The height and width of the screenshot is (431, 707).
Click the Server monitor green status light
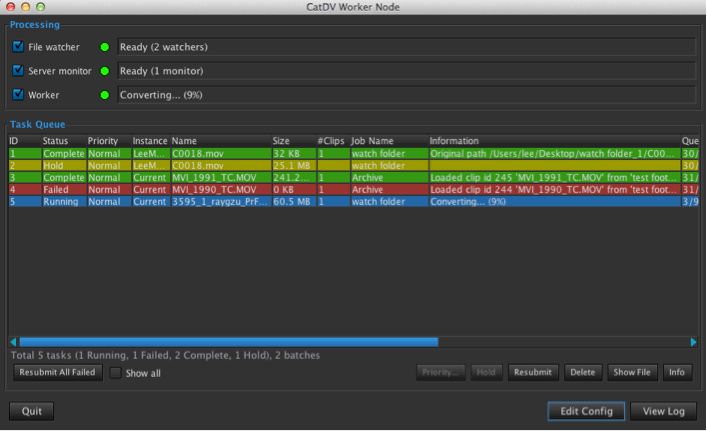pos(105,71)
